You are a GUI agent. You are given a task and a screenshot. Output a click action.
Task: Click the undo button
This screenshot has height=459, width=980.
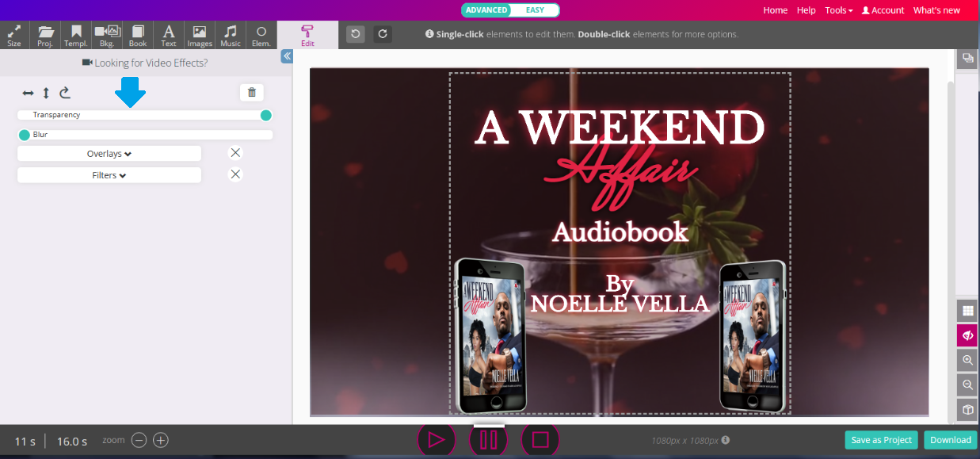[x=356, y=34]
